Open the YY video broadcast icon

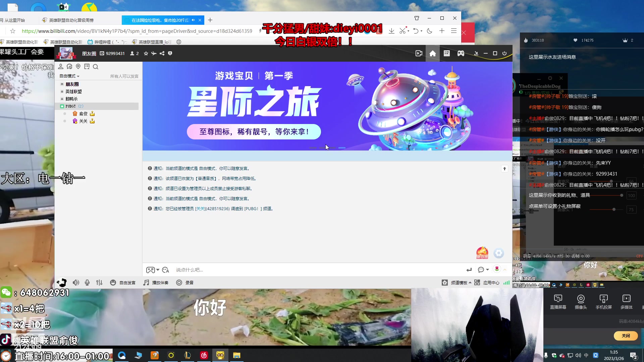coord(419,53)
